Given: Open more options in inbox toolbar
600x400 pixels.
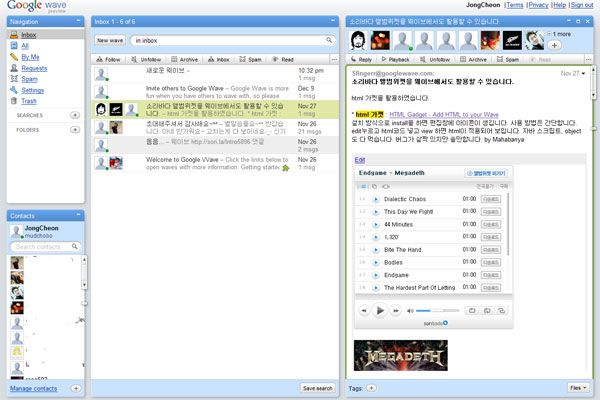Looking at the screenshot, I should [x=334, y=60].
